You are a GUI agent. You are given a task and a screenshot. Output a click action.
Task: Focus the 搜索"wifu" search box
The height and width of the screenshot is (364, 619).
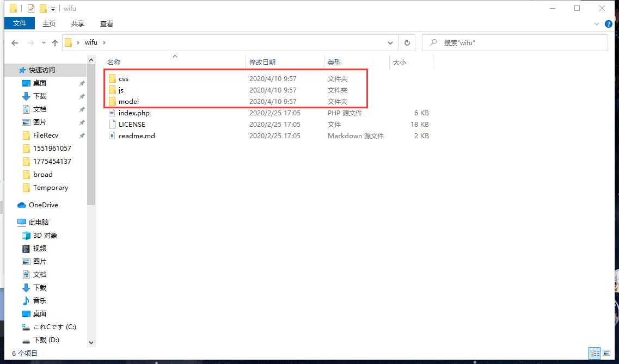click(x=515, y=42)
